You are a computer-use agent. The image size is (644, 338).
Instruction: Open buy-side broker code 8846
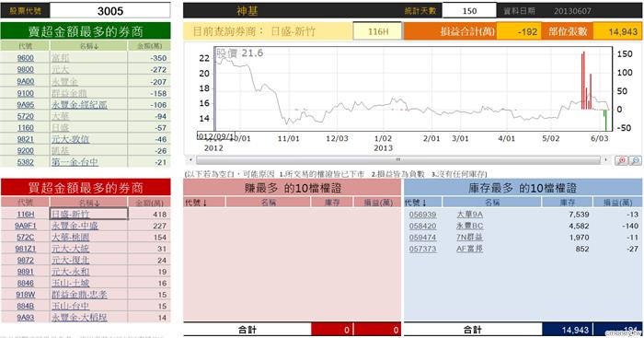(26, 283)
